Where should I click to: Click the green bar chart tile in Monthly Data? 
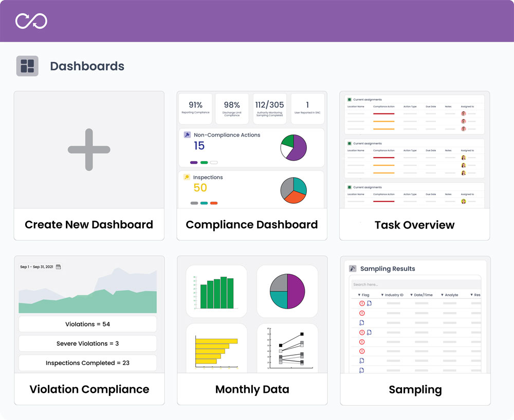pos(216,291)
